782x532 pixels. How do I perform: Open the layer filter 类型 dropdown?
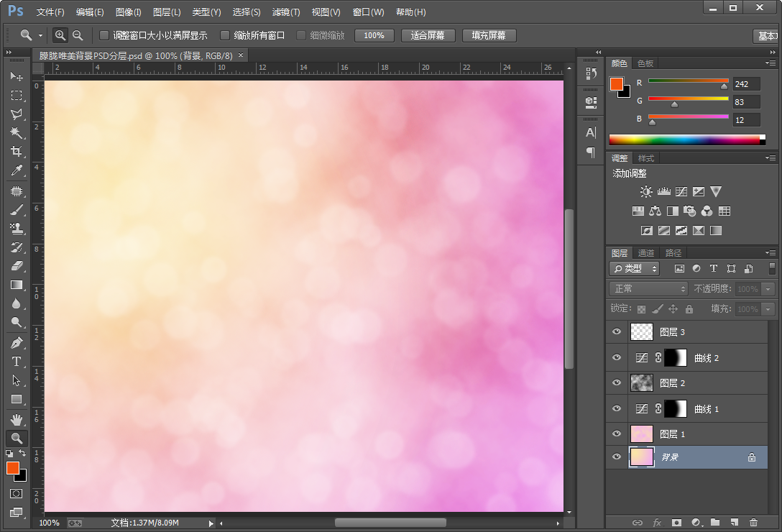635,268
